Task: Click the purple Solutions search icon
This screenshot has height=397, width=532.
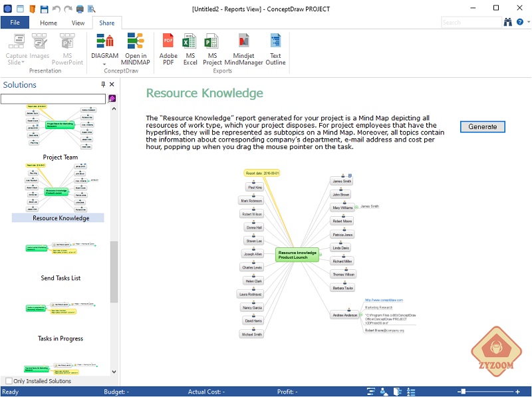Action: tap(112, 98)
